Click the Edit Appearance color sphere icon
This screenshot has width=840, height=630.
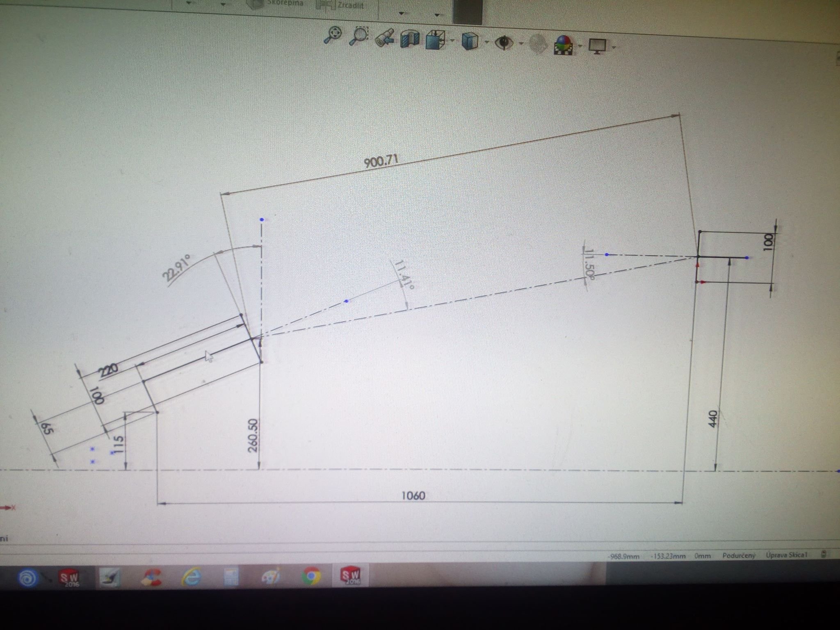coord(564,45)
